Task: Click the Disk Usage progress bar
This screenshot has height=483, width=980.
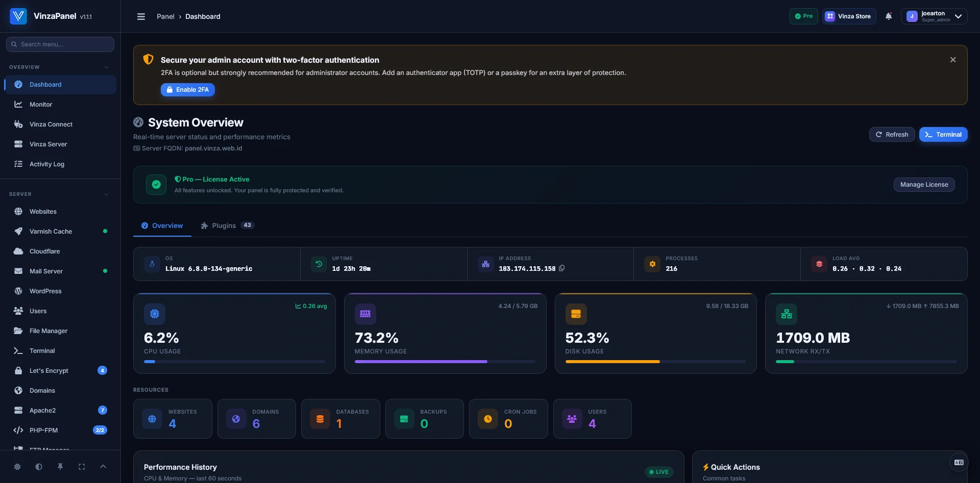Action: point(656,362)
